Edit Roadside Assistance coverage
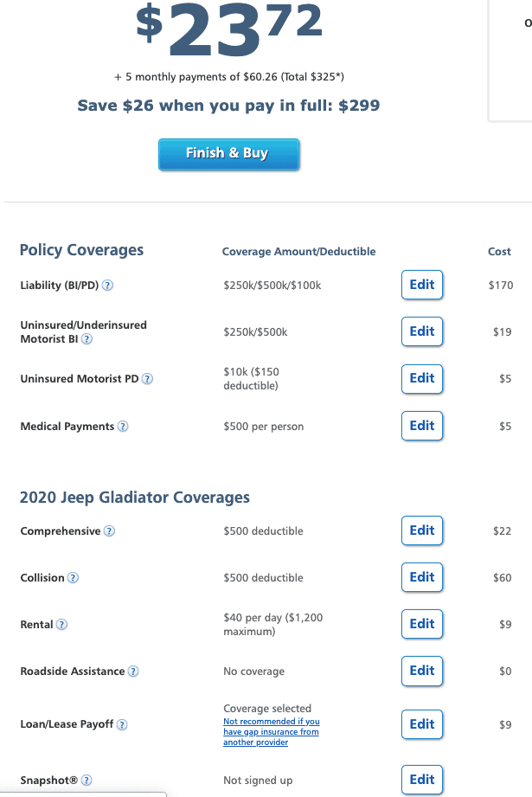Image resolution: width=532 pixels, height=797 pixels. click(x=422, y=671)
